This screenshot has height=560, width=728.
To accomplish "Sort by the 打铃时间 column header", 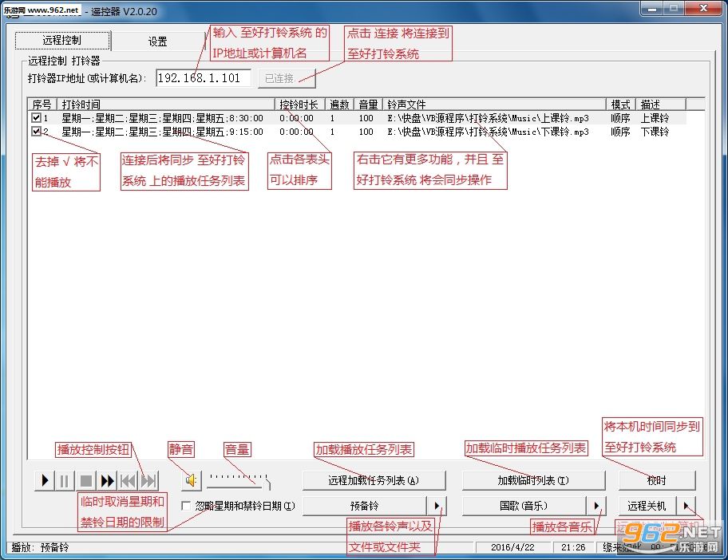I will (x=166, y=105).
